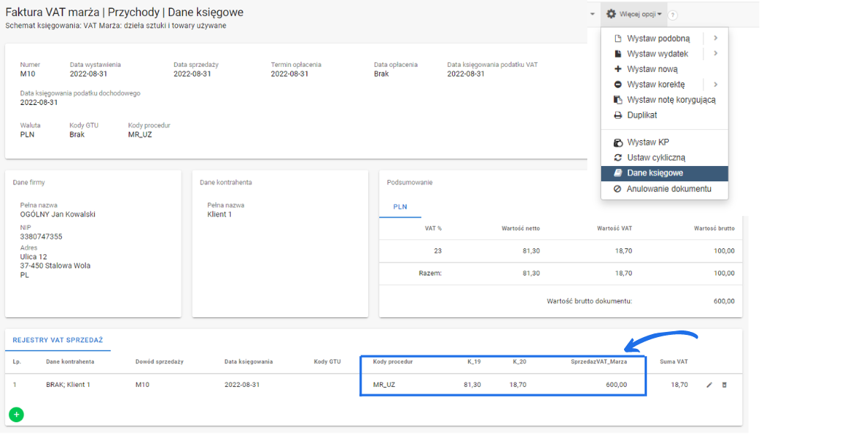Viewport: 868px width, 434px height.
Task: Click the cancel circle icon for Anulowanie dokumentu
Action: coord(618,189)
